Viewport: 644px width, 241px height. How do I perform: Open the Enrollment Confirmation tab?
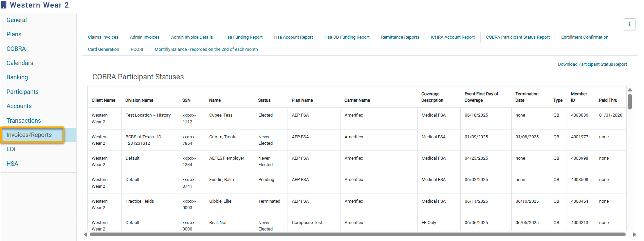[584, 37]
